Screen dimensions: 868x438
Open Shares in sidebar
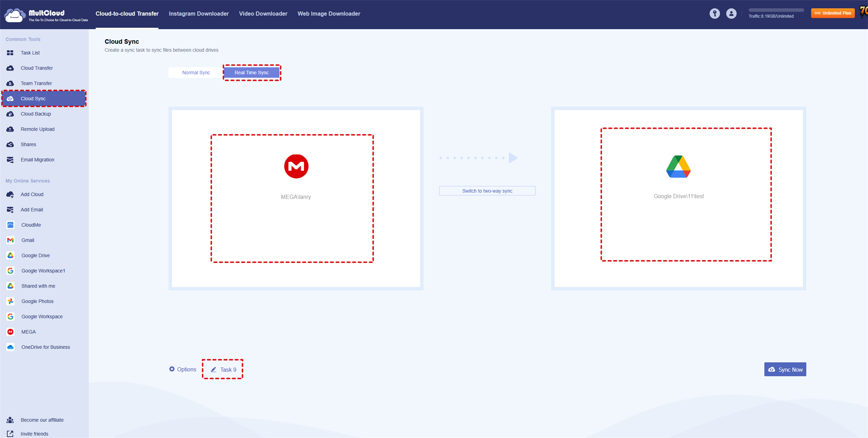(x=28, y=144)
